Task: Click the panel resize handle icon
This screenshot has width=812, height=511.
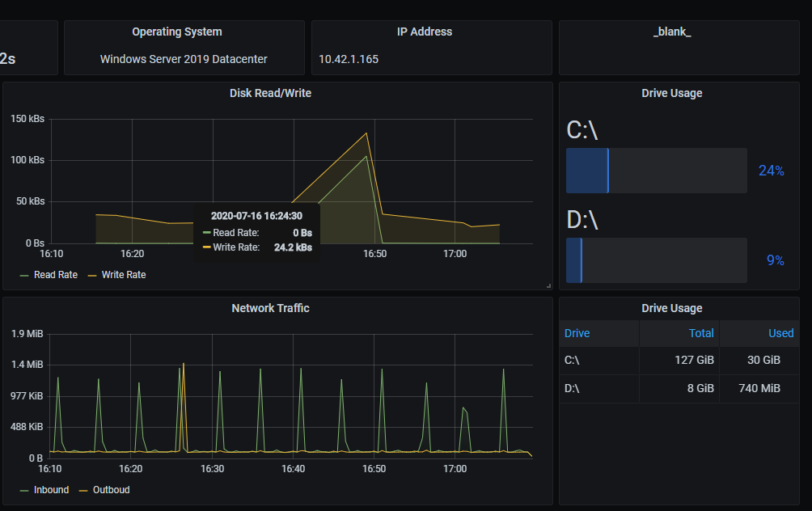Action: click(550, 285)
